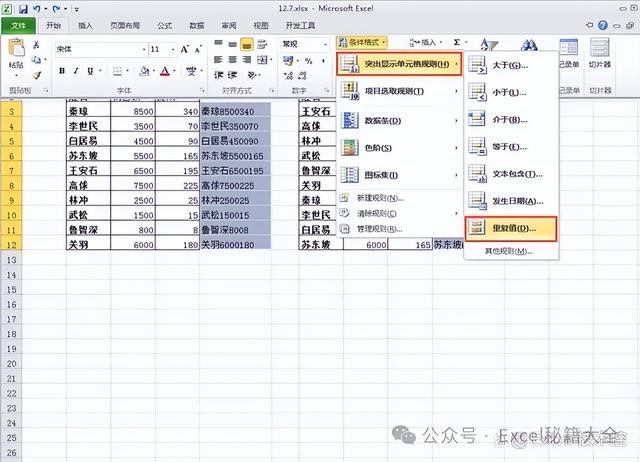Image resolution: width=640 pixels, height=462 pixels.
Task: Align text left in cells
Action: pyautogui.click(x=218, y=60)
